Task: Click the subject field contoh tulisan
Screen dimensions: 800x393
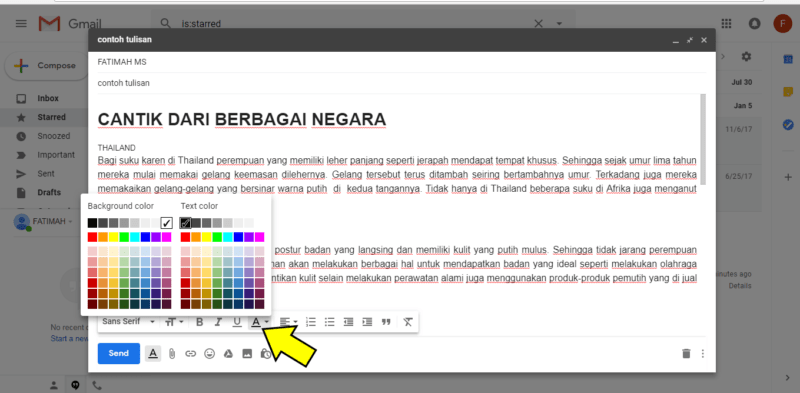Action: pos(402,83)
